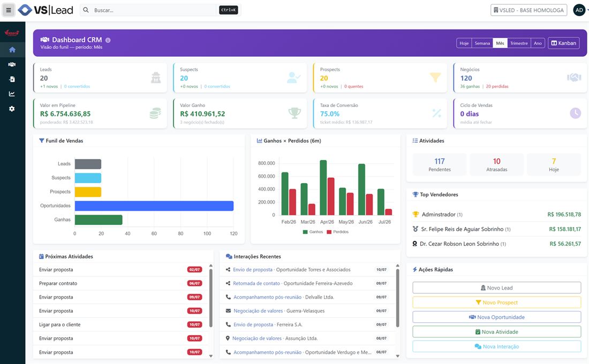The height and width of the screenshot is (364, 589).
Task: Click the Top Vendedores trophy icon
Action: [x=415, y=195]
